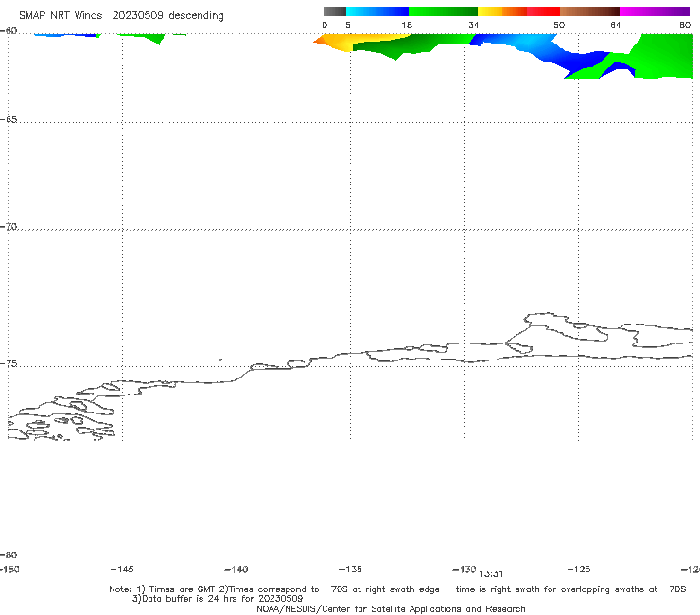The image size is (700, 615).
Task: Click the '34' label under the color bar
Action: click(x=474, y=25)
